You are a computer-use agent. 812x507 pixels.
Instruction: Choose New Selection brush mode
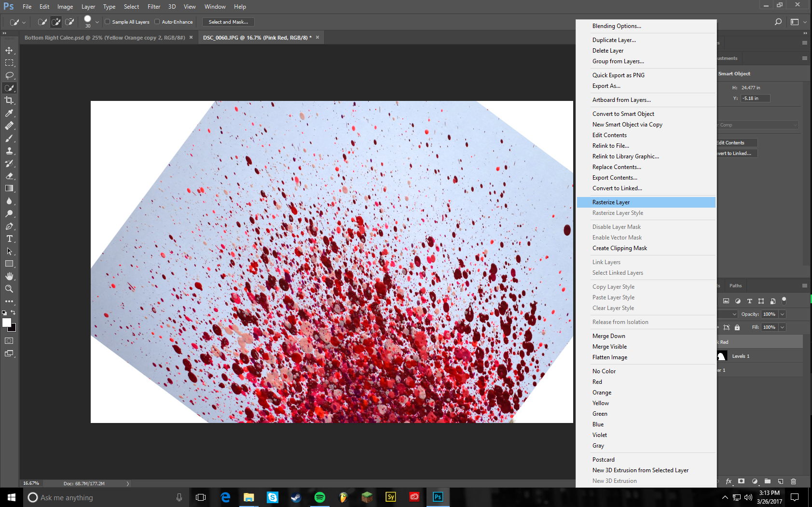tap(42, 22)
